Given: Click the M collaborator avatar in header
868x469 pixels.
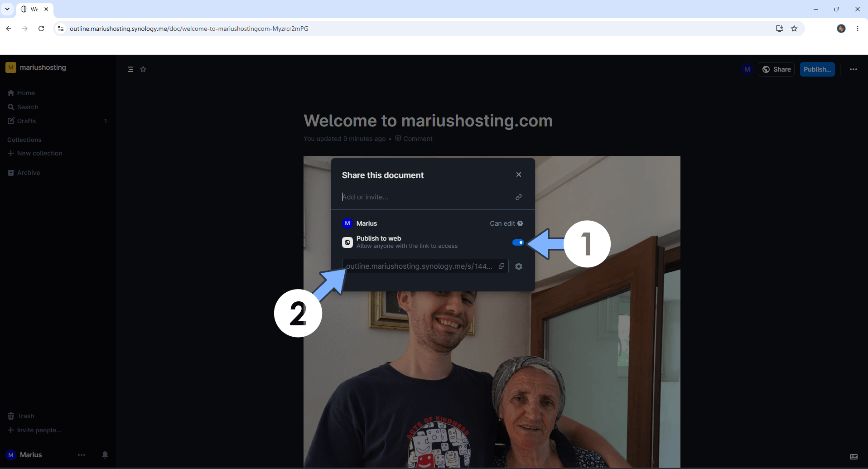Looking at the screenshot, I should pos(747,69).
